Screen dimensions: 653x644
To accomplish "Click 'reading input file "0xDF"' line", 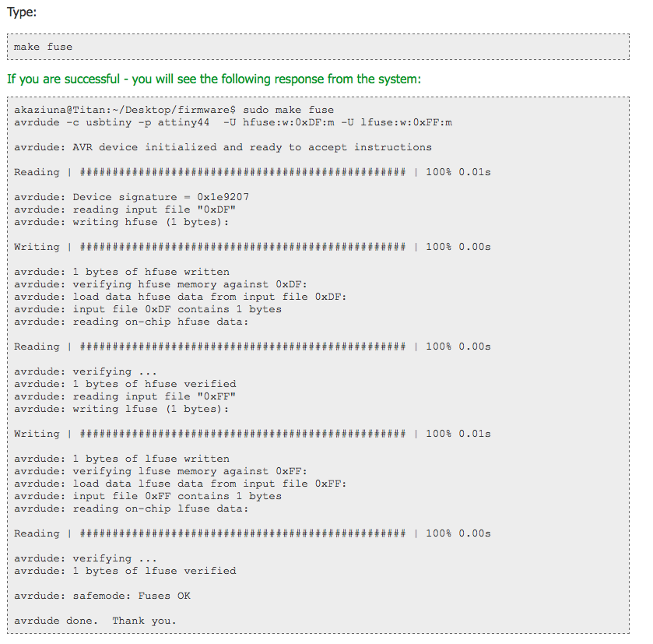I will click(x=125, y=209).
